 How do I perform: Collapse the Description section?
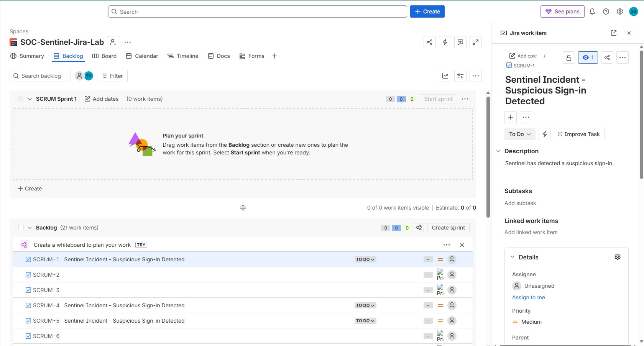498,151
